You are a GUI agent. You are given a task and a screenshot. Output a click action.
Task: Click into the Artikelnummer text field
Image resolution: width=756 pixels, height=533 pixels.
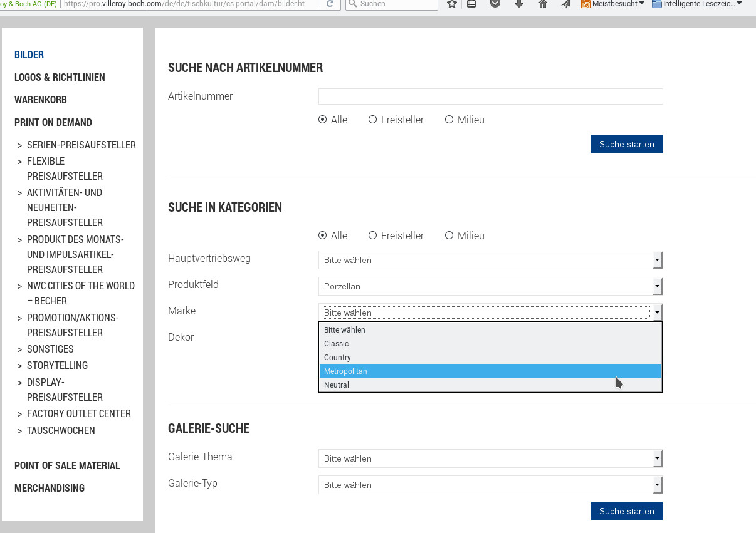pos(490,96)
